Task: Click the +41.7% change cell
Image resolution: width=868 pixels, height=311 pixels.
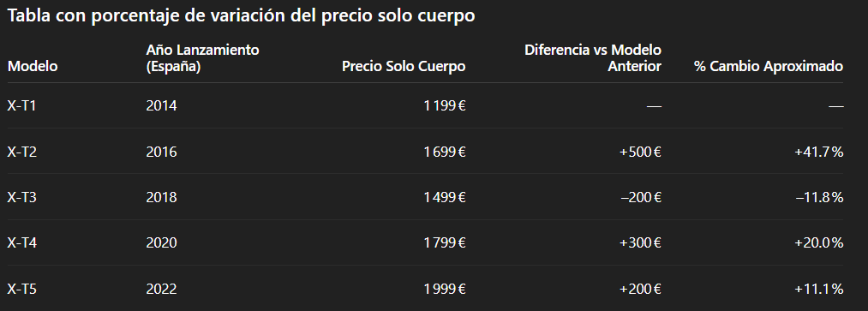Action: [819, 152]
